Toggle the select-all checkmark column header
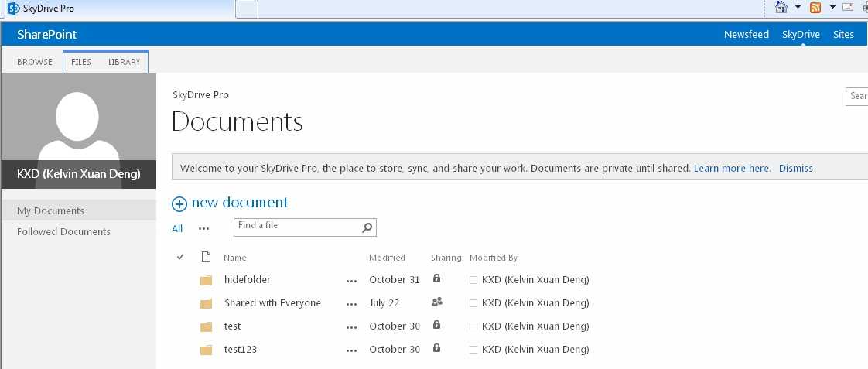The image size is (868, 369). point(180,257)
